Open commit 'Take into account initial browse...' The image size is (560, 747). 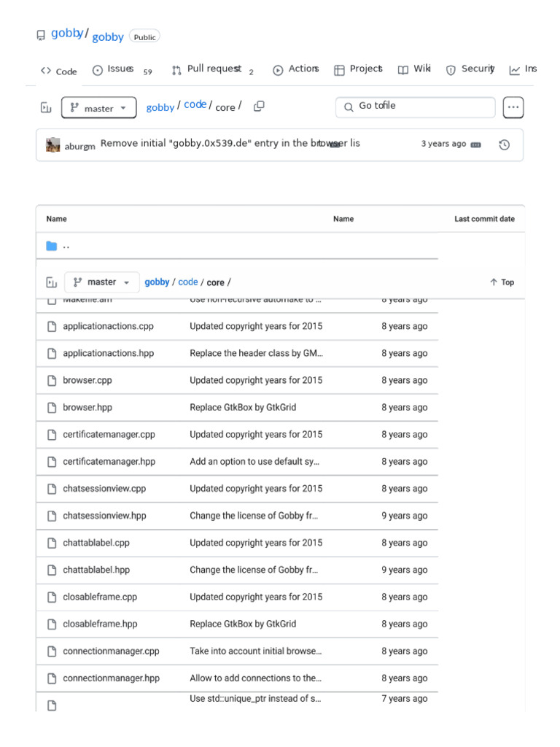256,651
